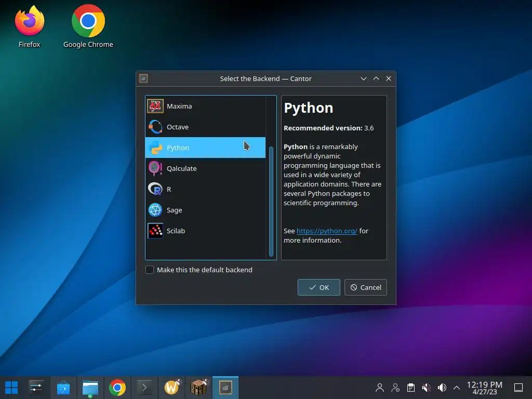Click the Python logo in backend list
This screenshot has height=399, width=532.
155,148
